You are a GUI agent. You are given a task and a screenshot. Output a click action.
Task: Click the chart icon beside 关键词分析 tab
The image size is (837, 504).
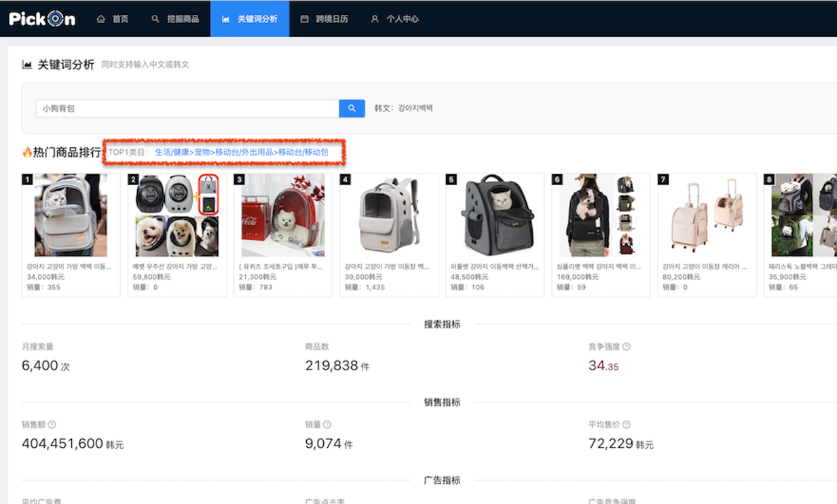coord(225,19)
